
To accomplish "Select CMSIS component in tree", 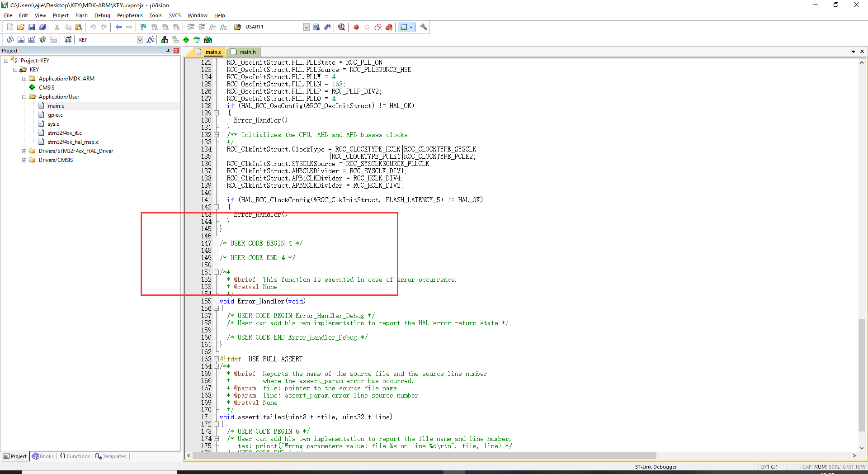I will point(46,88).
